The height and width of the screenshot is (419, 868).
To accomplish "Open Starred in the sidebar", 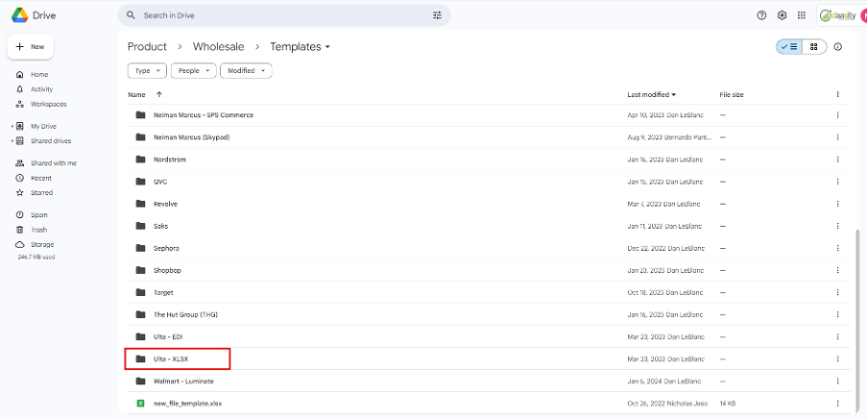I will coord(41,192).
